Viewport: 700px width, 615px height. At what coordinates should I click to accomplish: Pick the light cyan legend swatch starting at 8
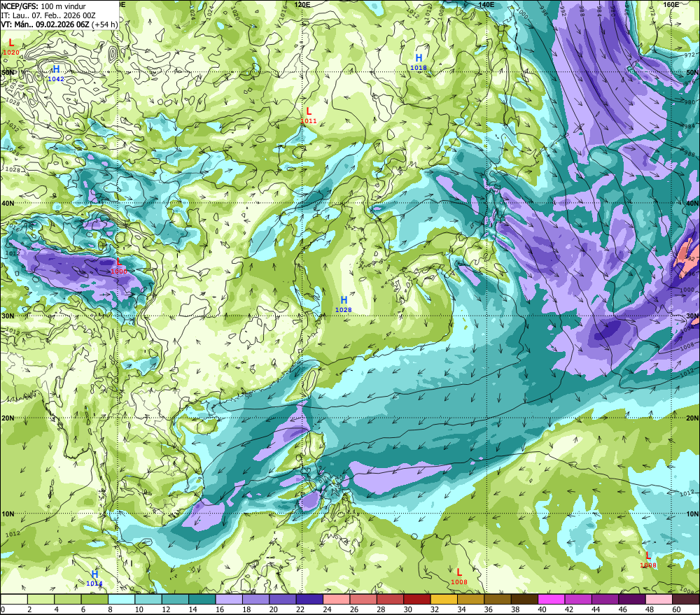coord(121,599)
